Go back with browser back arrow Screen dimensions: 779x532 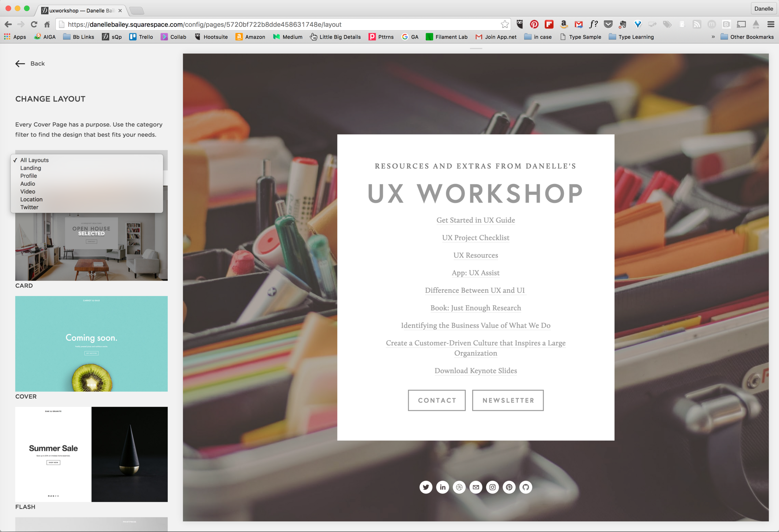click(x=8, y=24)
